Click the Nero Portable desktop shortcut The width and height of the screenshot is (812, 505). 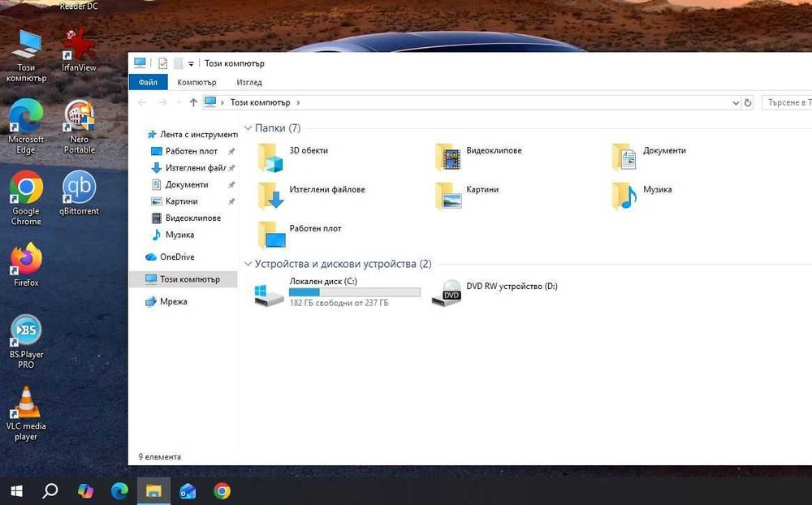[x=80, y=127]
